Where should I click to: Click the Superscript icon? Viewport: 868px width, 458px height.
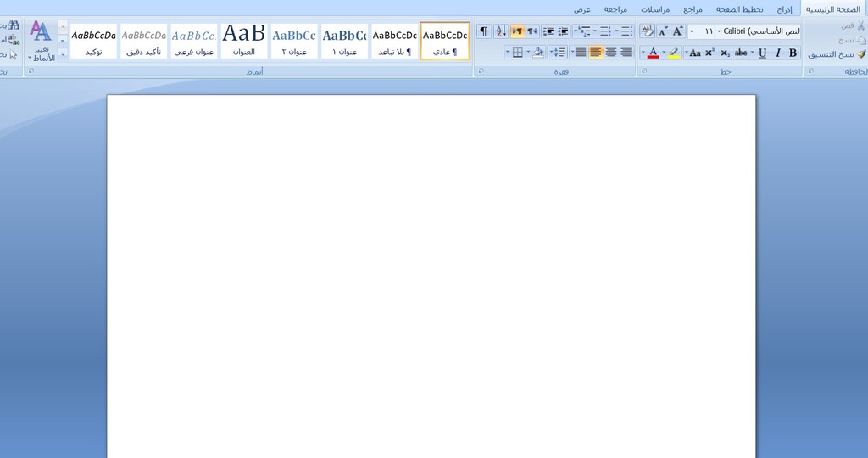(x=709, y=53)
